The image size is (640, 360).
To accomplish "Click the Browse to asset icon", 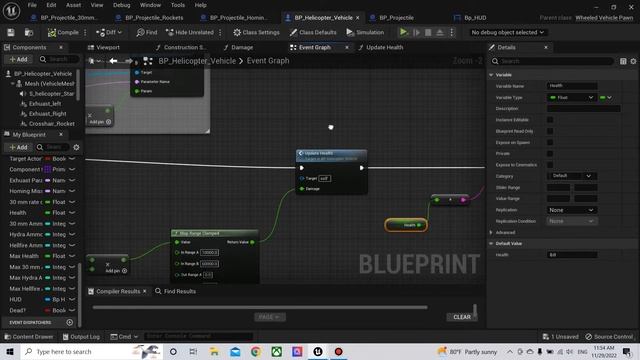I will coord(29,32).
